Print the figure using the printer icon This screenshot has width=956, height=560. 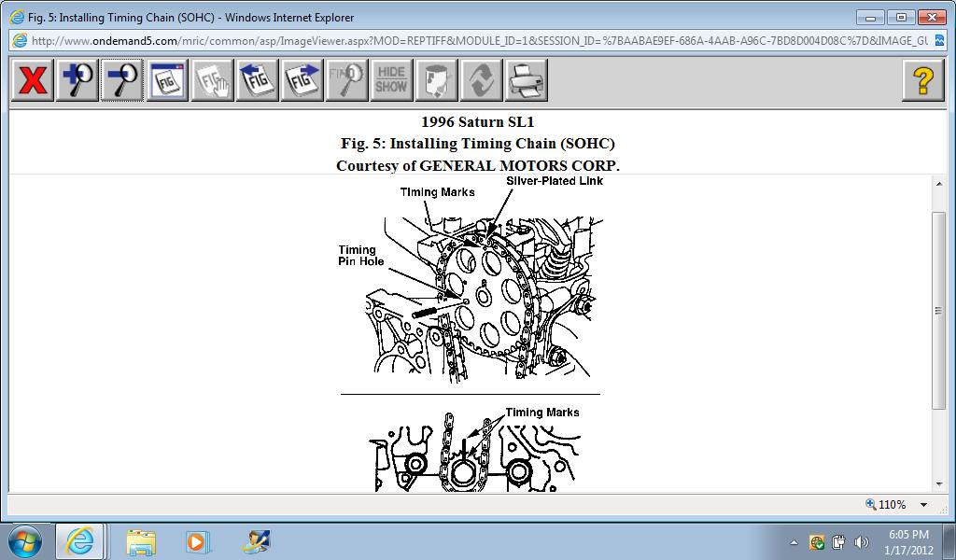point(527,80)
